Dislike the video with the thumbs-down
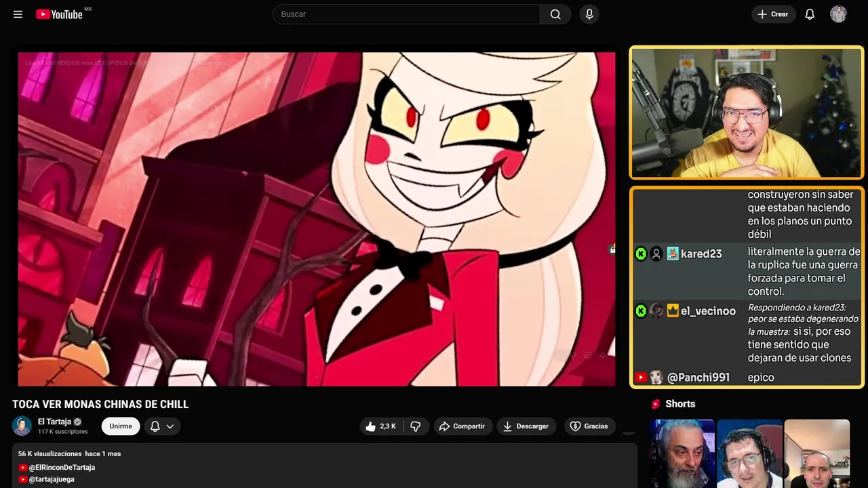This screenshot has width=868, height=488. coord(415,426)
